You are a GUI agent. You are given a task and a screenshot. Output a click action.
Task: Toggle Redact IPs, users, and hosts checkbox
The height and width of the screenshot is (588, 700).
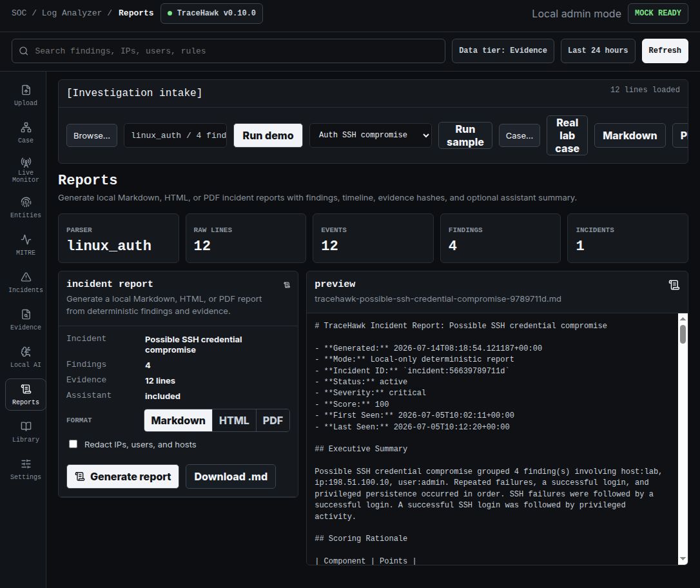pyautogui.click(x=73, y=444)
